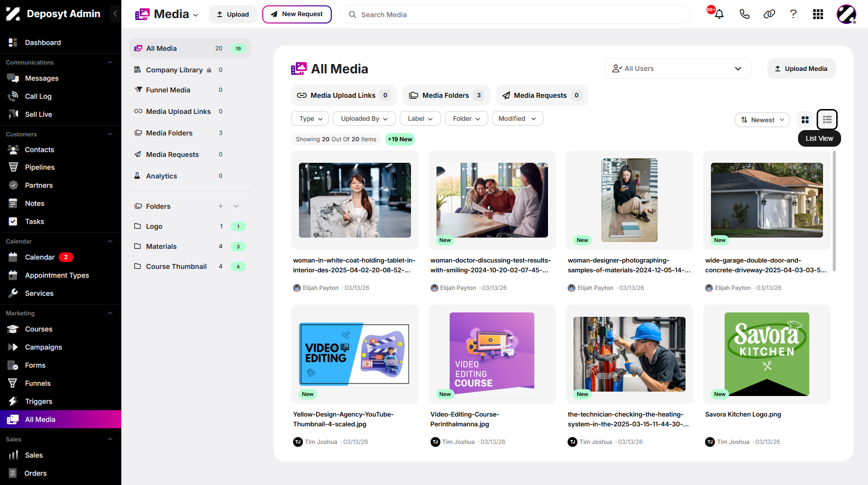Click the Upload Media button

coord(801,68)
